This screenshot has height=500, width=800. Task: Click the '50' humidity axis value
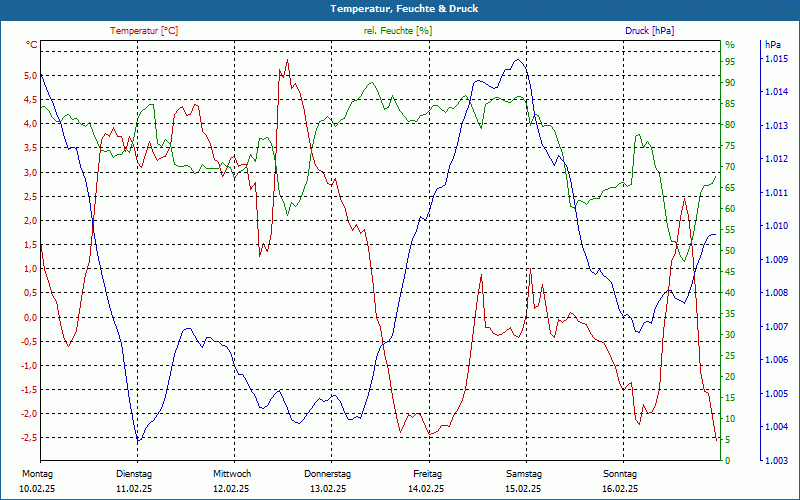tap(730, 251)
